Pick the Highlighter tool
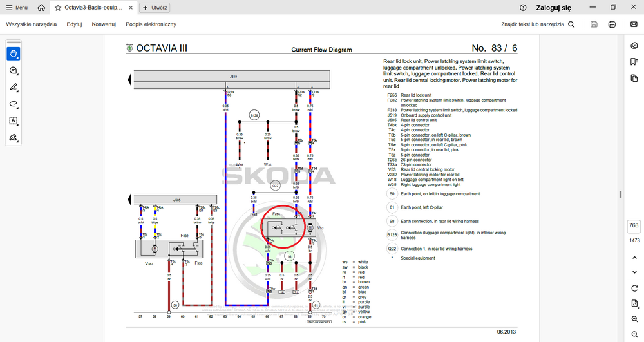The width and height of the screenshot is (644, 342). click(13, 87)
